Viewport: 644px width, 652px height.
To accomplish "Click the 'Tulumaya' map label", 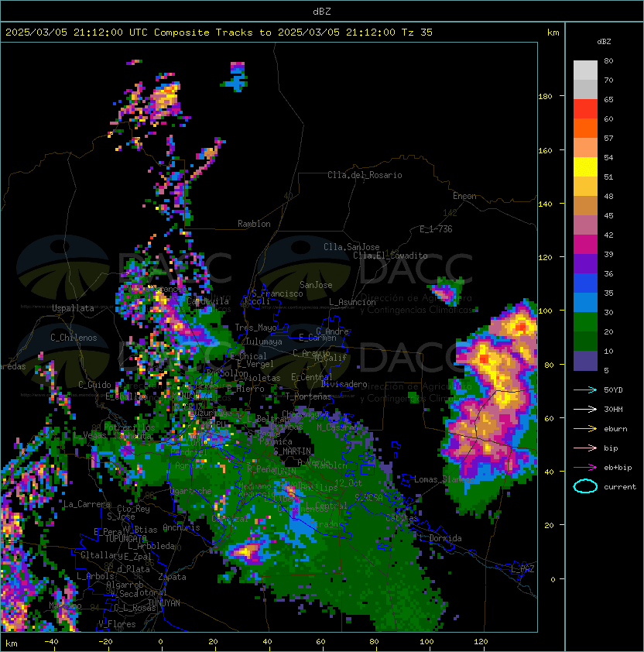I will tap(264, 341).
